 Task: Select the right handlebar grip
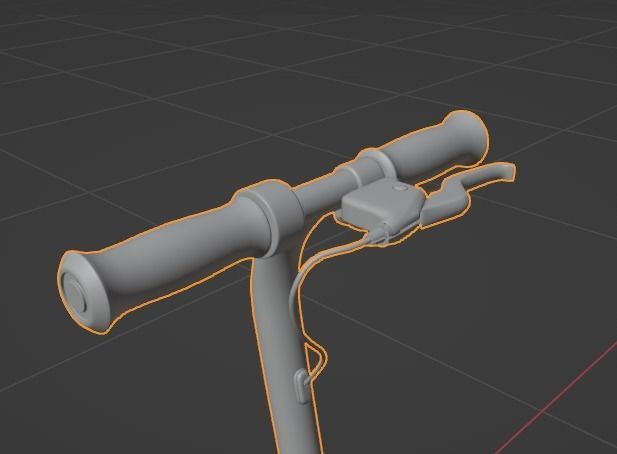coord(435,148)
